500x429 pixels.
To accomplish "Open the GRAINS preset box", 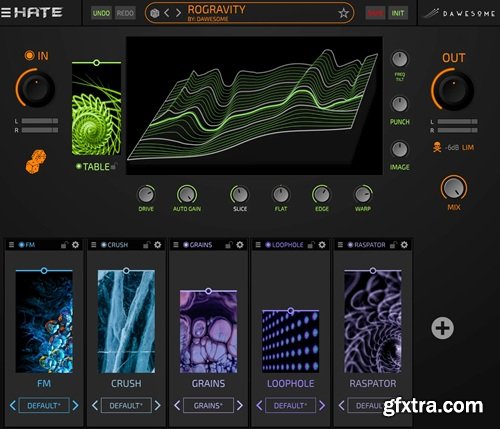I will pos(208,406).
